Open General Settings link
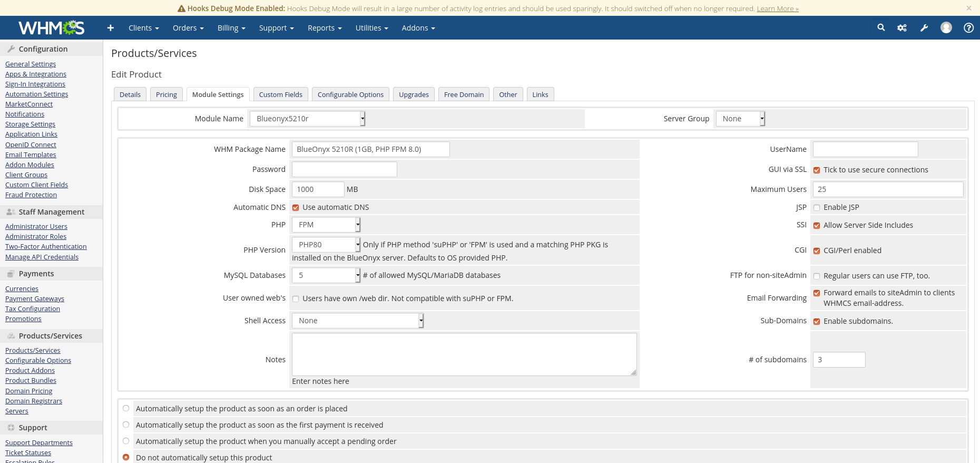Viewport: 980px width, 463px height. coord(31,64)
